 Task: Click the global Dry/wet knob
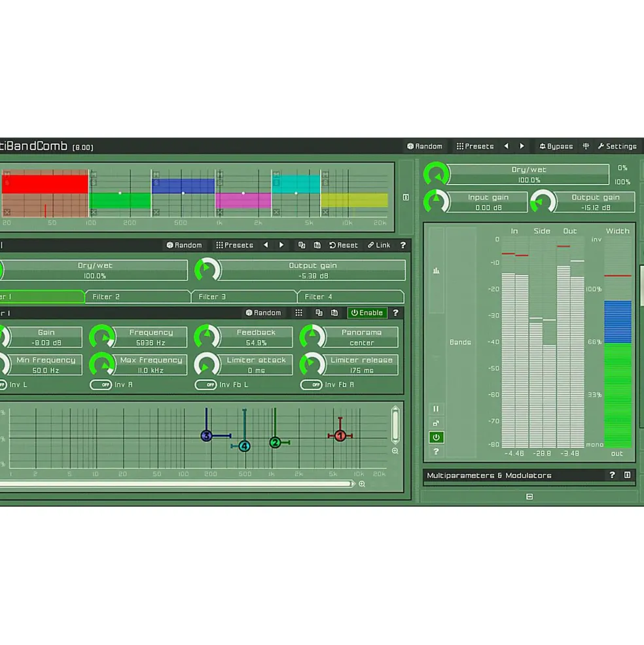pyautogui.click(x=436, y=174)
